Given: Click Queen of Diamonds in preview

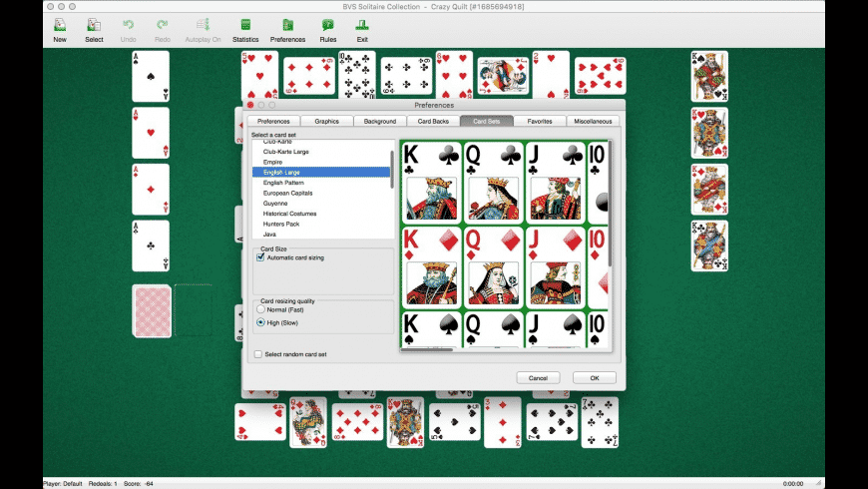Looking at the screenshot, I should [493, 267].
